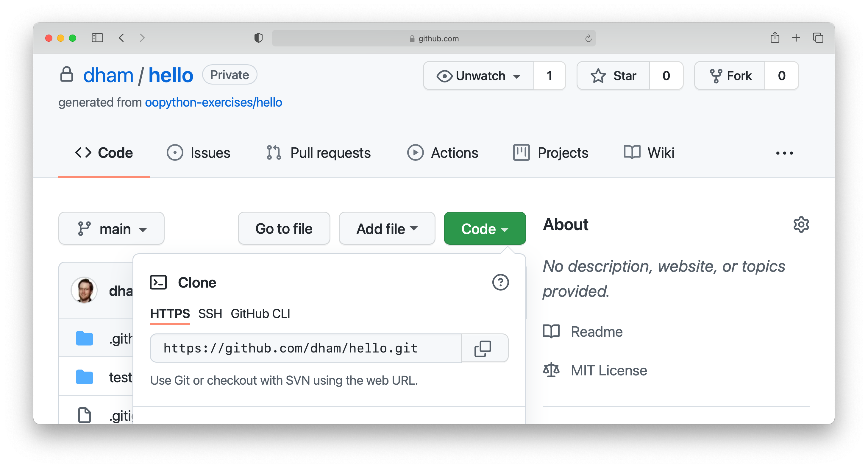The height and width of the screenshot is (468, 868).
Task: Open the dham user link
Action: tap(108, 75)
